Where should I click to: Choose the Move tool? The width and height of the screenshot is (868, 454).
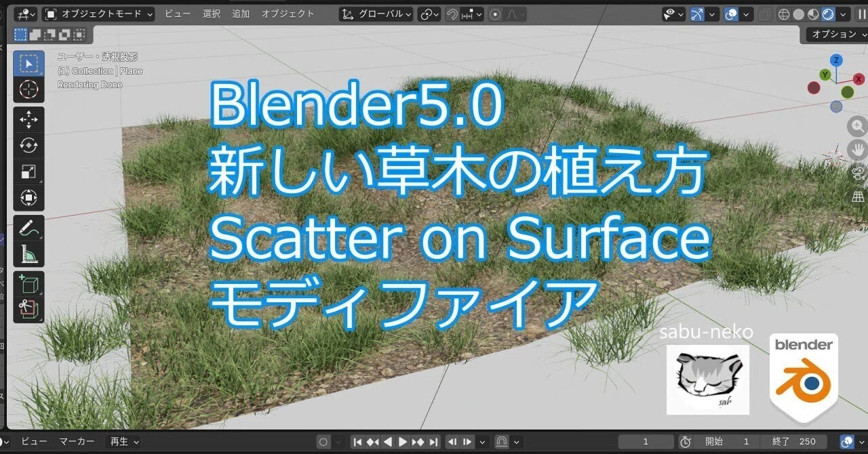[x=28, y=120]
